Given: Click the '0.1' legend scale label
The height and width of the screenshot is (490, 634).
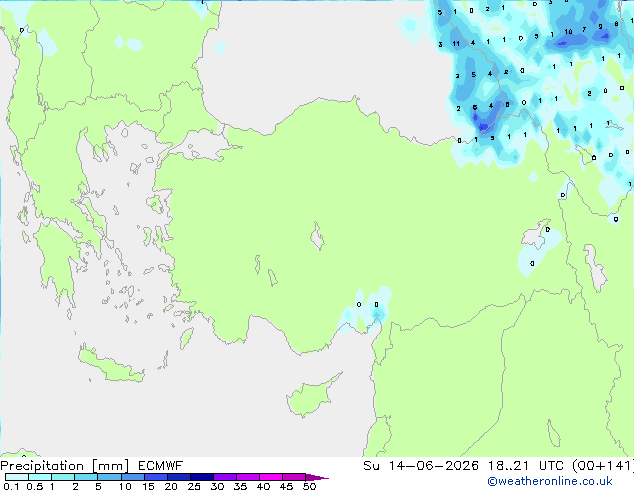Looking at the screenshot, I should [11, 486].
